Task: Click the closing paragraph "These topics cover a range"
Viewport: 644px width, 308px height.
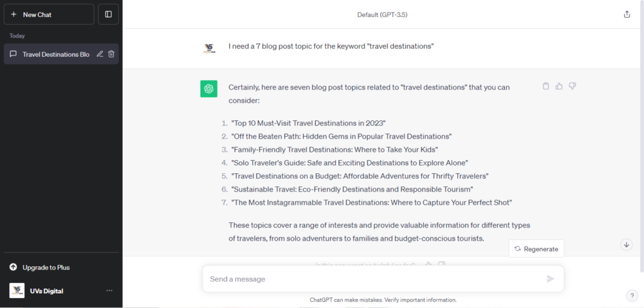Action: [379, 232]
